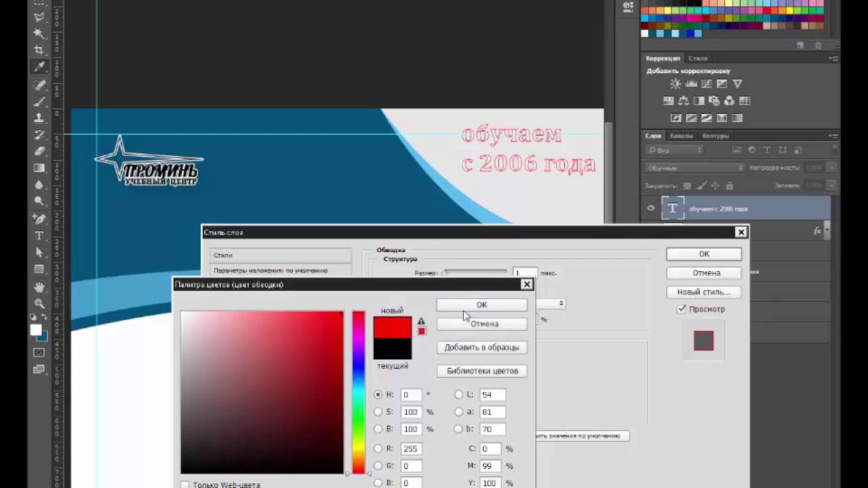Select the Eyedropper tool
This screenshot has width=868, height=488.
[39, 67]
